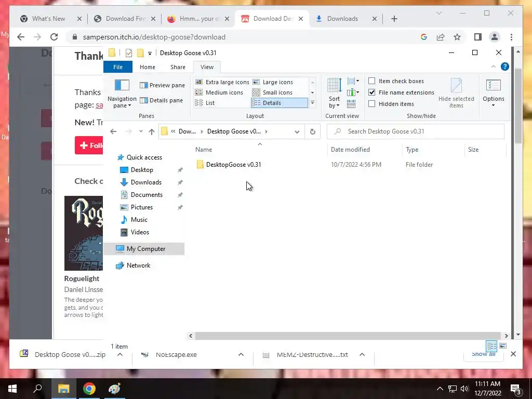Switch to large thumbnails view button

503,346
